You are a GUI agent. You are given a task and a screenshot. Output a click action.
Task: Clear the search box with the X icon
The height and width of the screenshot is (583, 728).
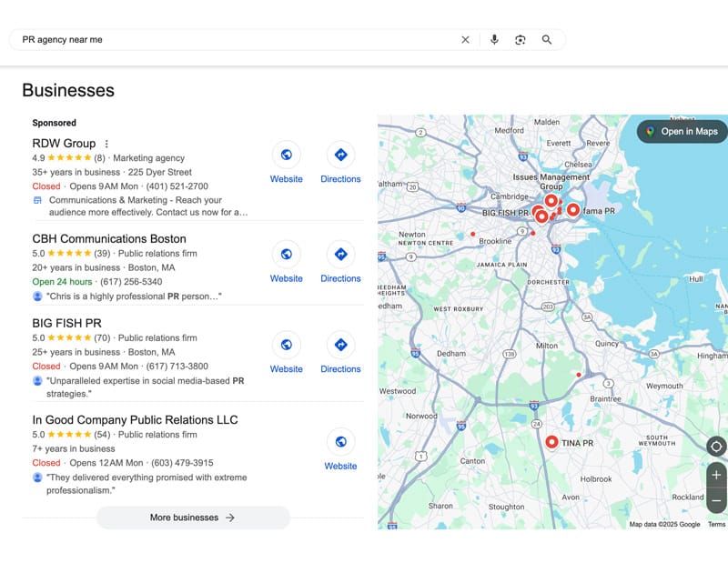(465, 40)
